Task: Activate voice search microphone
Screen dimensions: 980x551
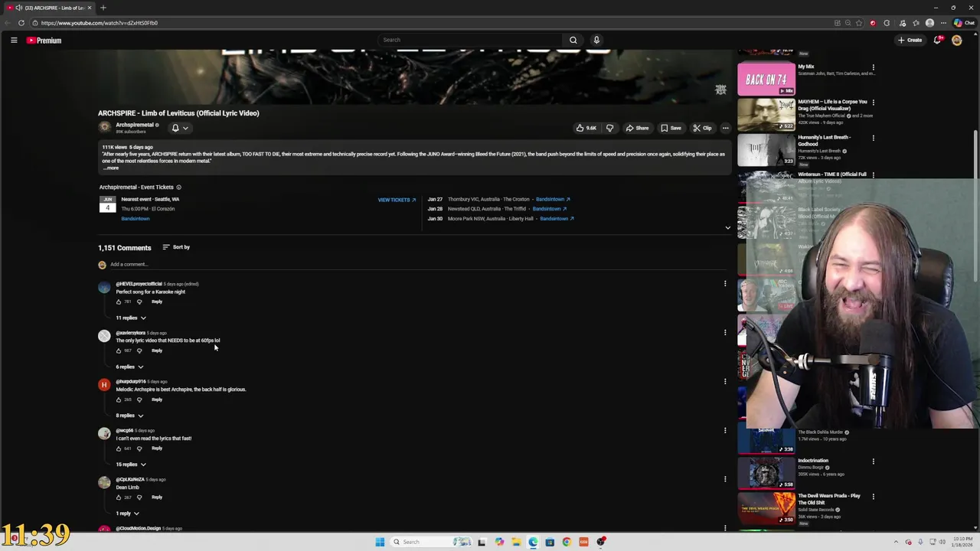Action: (x=596, y=40)
